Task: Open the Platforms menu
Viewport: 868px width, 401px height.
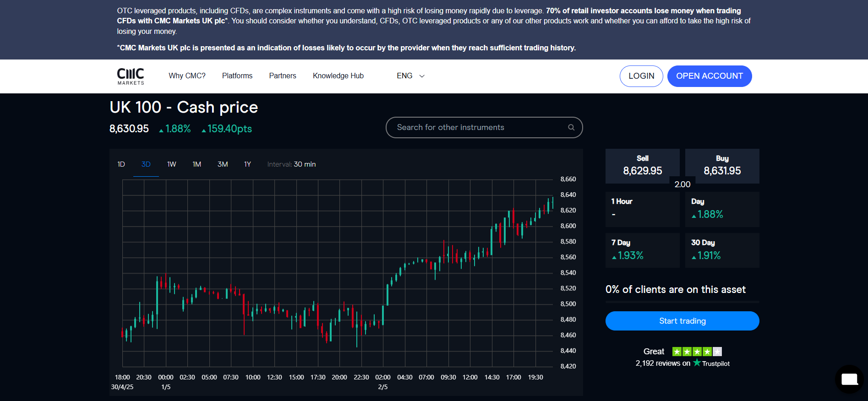Action: pos(237,76)
